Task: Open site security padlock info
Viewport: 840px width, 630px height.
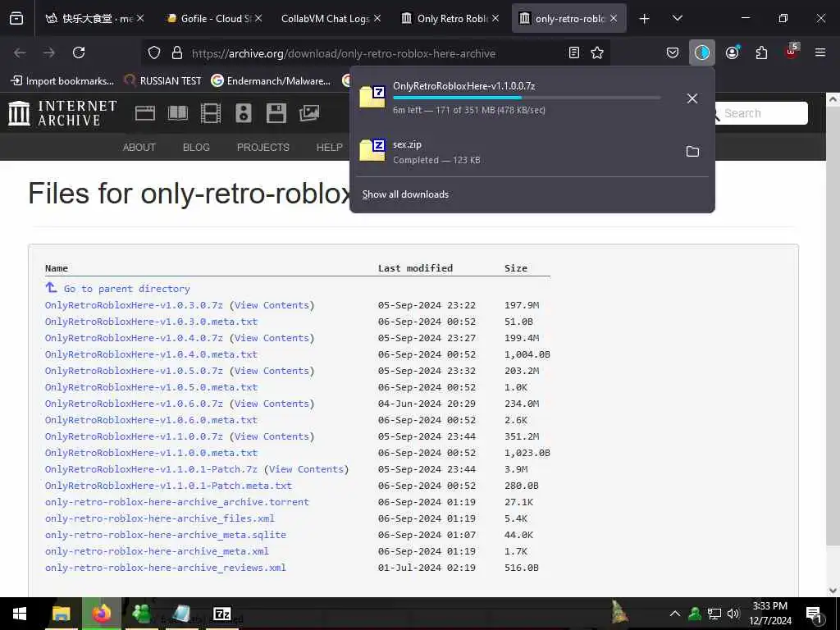Action: tap(177, 52)
